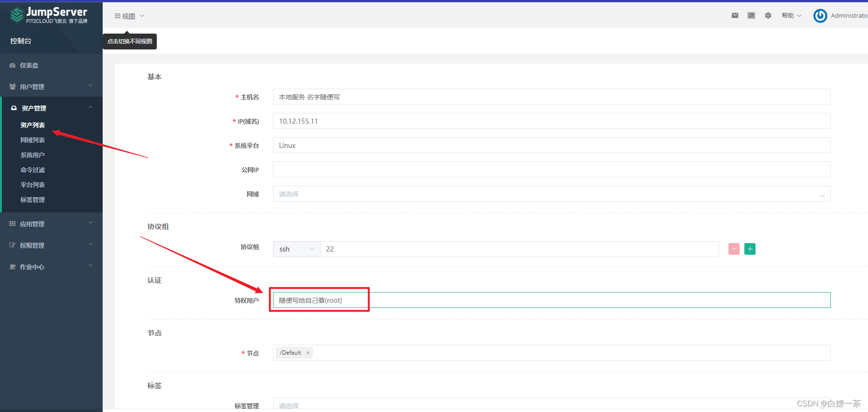Click the 控制台 console heading
The image size is (868, 412).
click(x=21, y=41)
